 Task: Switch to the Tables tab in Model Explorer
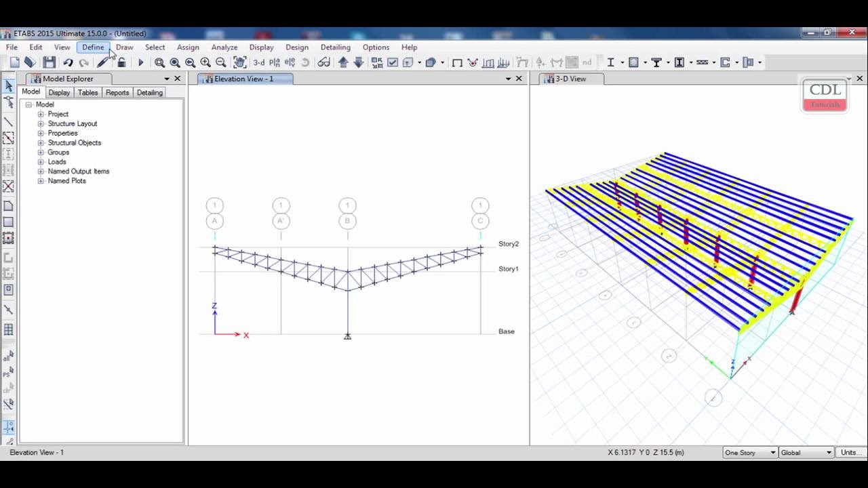coord(87,92)
